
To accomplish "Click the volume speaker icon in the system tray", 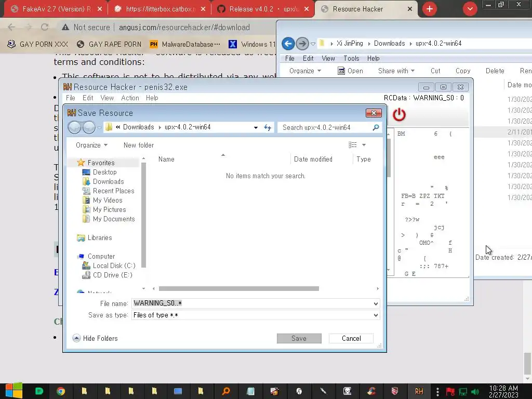I will pos(475,392).
